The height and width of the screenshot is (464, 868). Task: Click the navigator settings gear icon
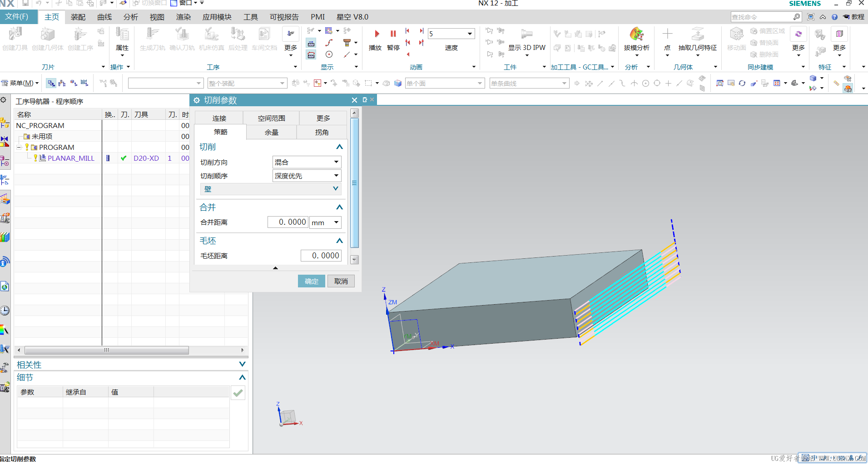tap(3, 100)
